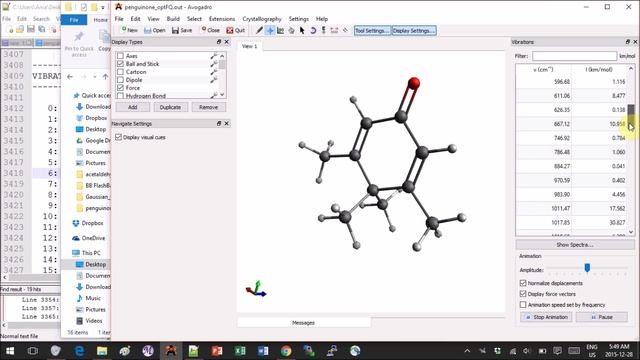The width and height of the screenshot is (640, 360).
Task: Pick the Align tool icon
Action: (345, 30)
